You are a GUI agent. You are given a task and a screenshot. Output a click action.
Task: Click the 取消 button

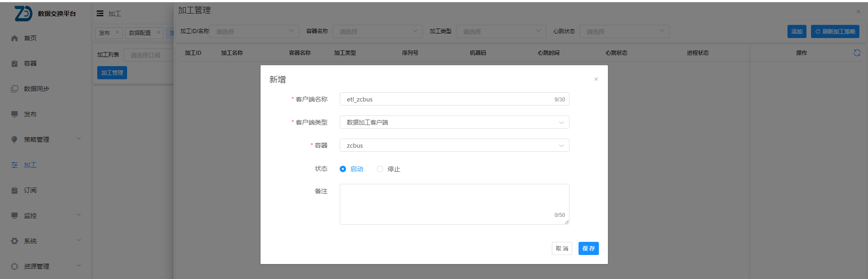pyautogui.click(x=562, y=248)
